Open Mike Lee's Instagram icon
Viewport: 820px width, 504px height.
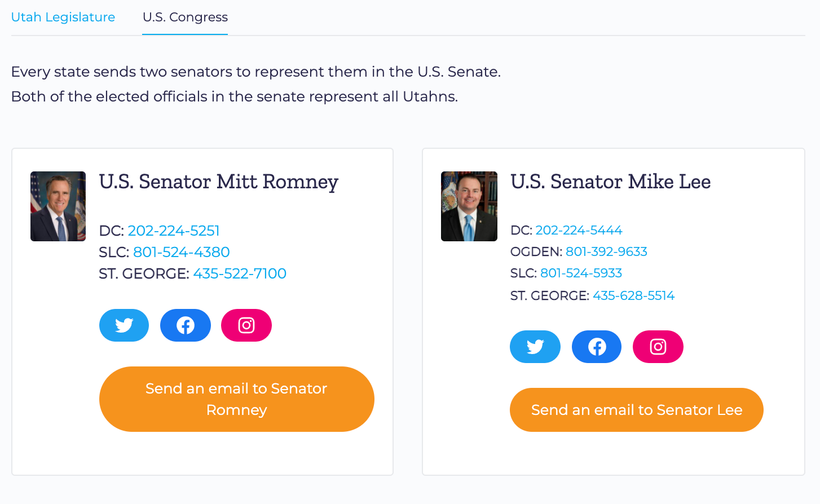pyautogui.click(x=658, y=347)
